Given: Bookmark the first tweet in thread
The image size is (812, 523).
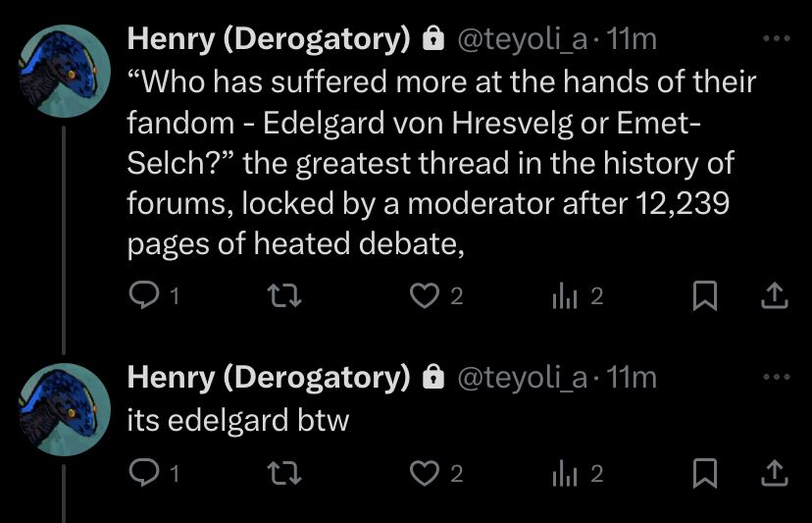Looking at the screenshot, I should tap(704, 295).
